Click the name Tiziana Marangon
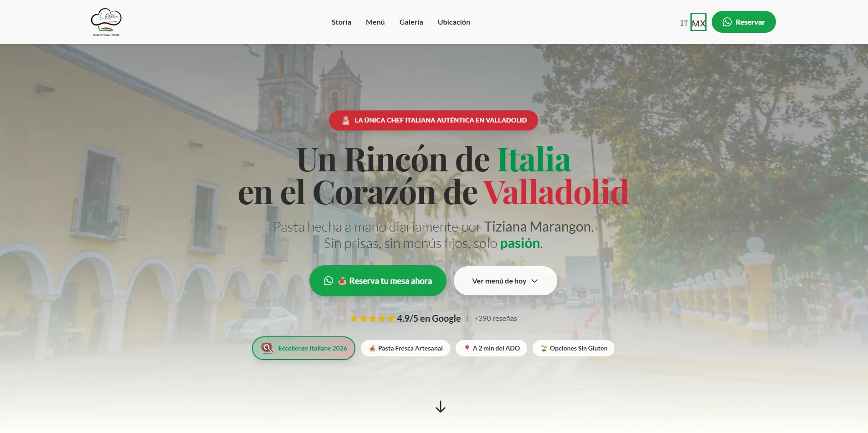 pos(538,227)
